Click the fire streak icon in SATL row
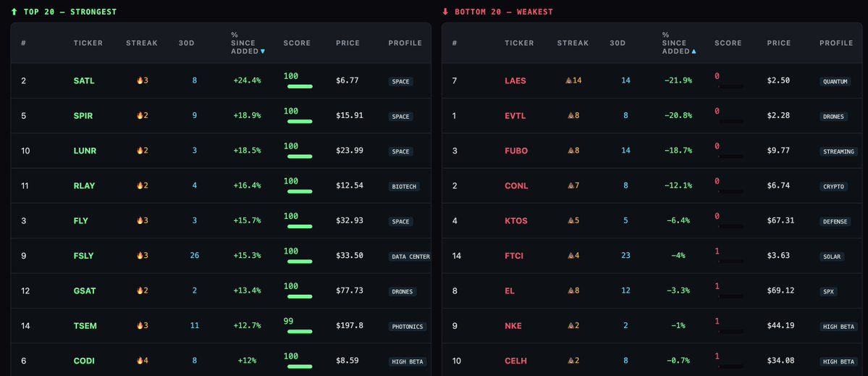The image size is (868, 376). click(x=140, y=80)
